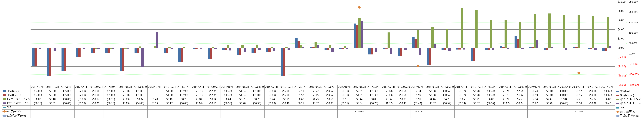Click the $4.91 EPS (Diluted) cell
The image size is (644, 118).
(x=359, y=95)
